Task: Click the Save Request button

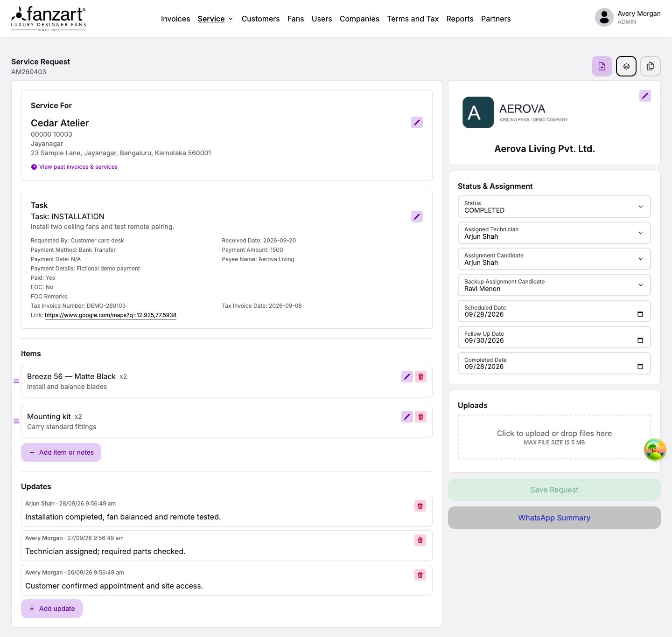Action: pyautogui.click(x=554, y=490)
